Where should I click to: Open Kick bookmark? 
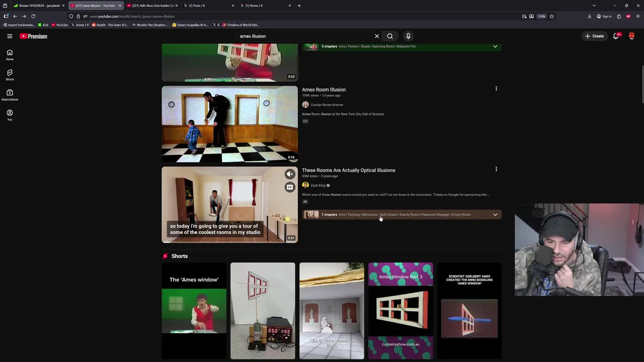pos(43,25)
